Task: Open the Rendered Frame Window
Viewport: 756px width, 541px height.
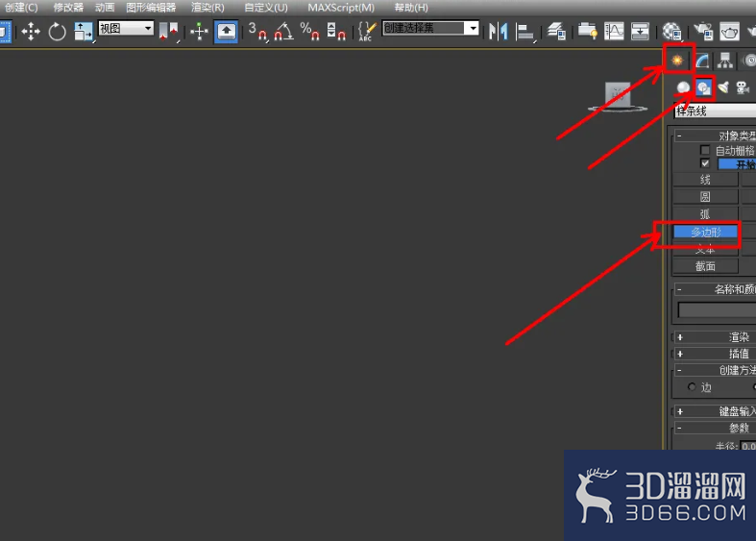Action: (x=729, y=32)
